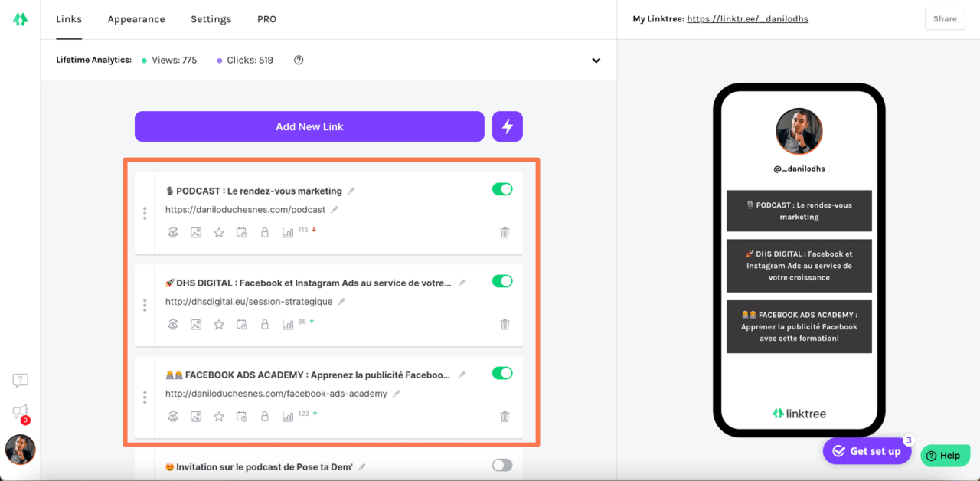Screen dimensions: 980x481
Task: Open the help question-mark icon in the sidebar
Action: (20, 380)
